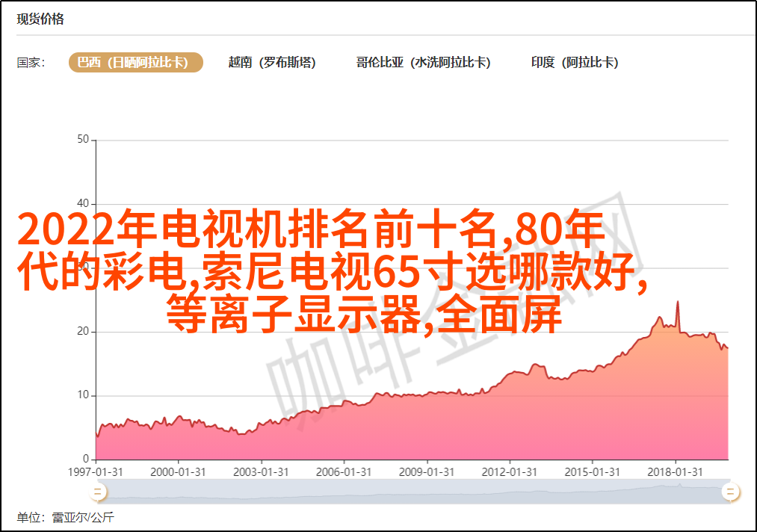Click the 10 value on the price axis
The image size is (757, 532).
click(x=83, y=395)
